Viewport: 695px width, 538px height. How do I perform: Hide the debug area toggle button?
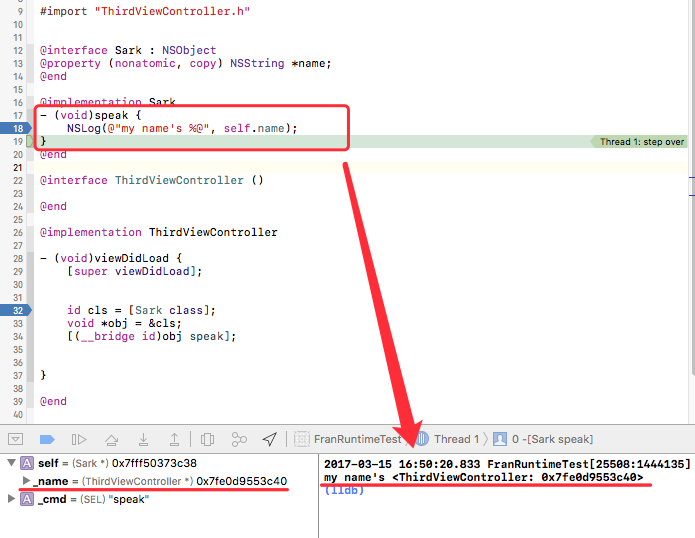[15, 439]
